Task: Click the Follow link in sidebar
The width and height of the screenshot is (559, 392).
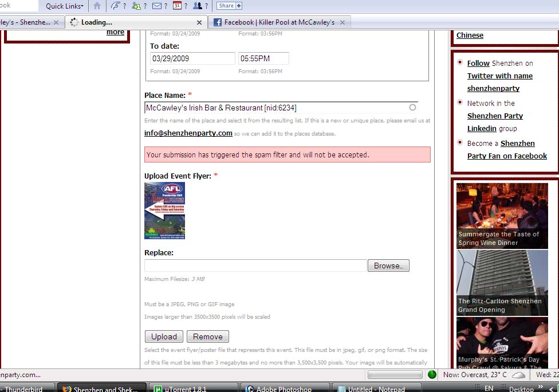Action: point(478,63)
